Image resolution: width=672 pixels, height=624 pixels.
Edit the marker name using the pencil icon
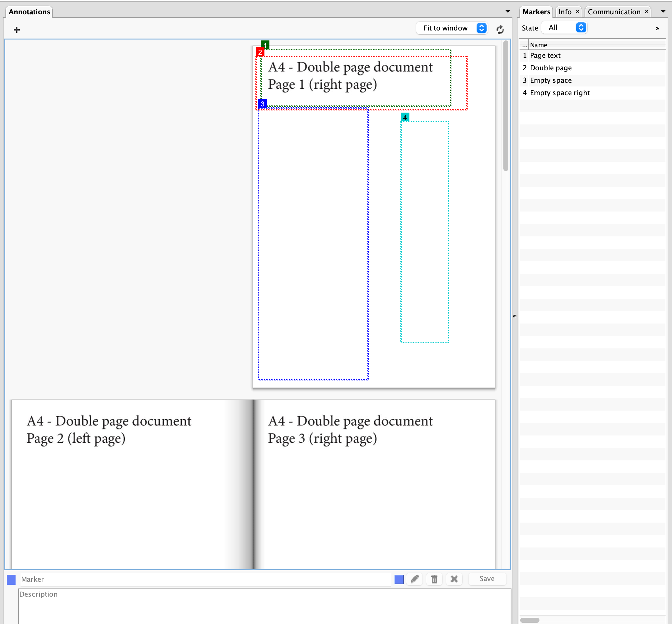click(414, 579)
